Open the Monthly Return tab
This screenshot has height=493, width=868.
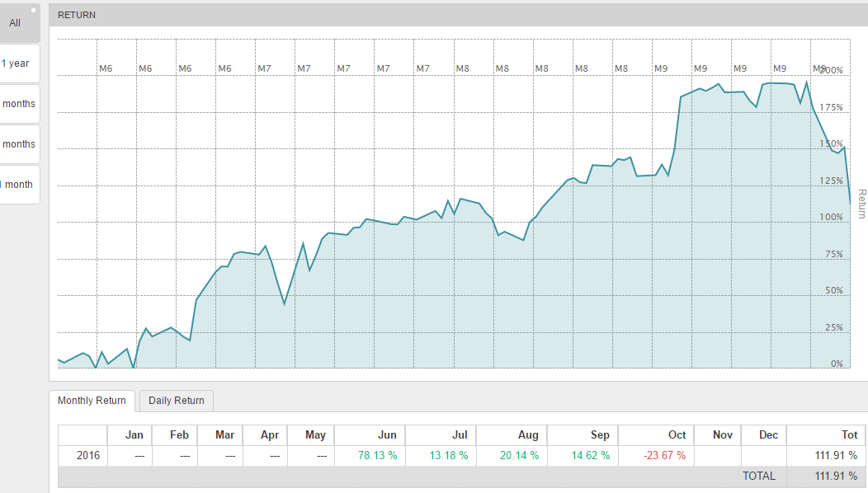(92, 401)
